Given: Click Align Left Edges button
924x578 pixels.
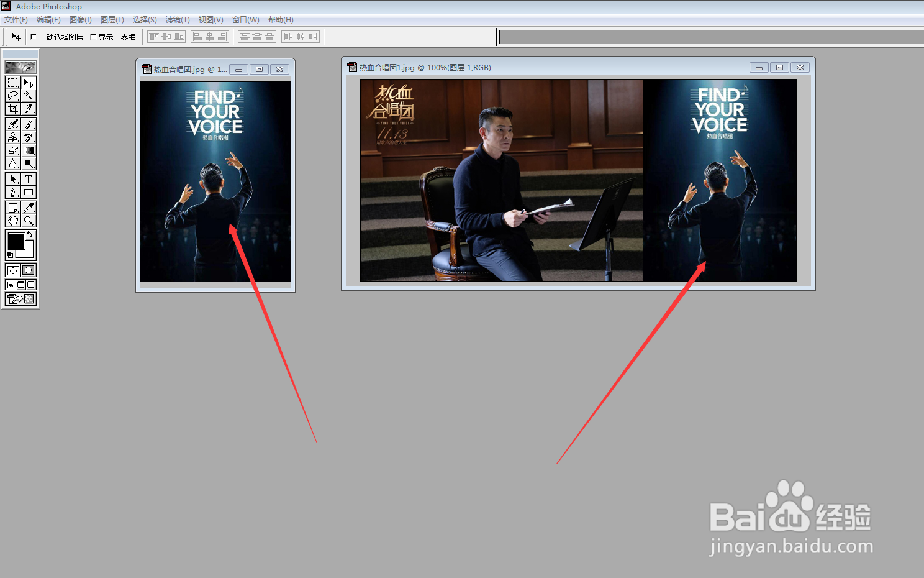Looking at the screenshot, I should click(x=197, y=37).
